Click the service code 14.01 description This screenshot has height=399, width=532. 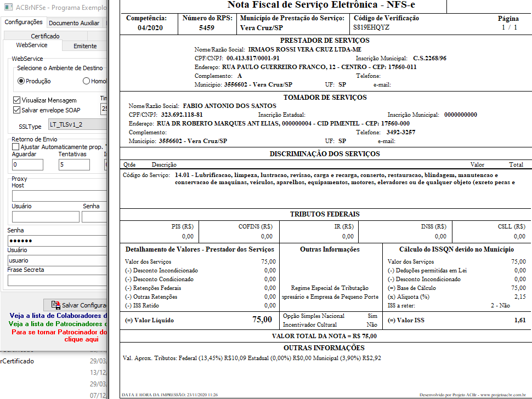(x=345, y=179)
